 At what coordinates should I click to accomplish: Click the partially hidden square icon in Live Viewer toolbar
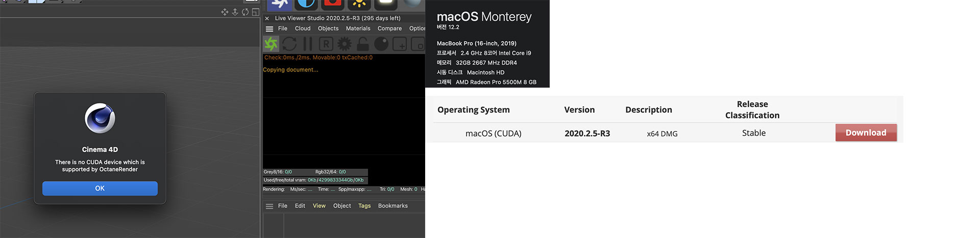tap(418, 44)
